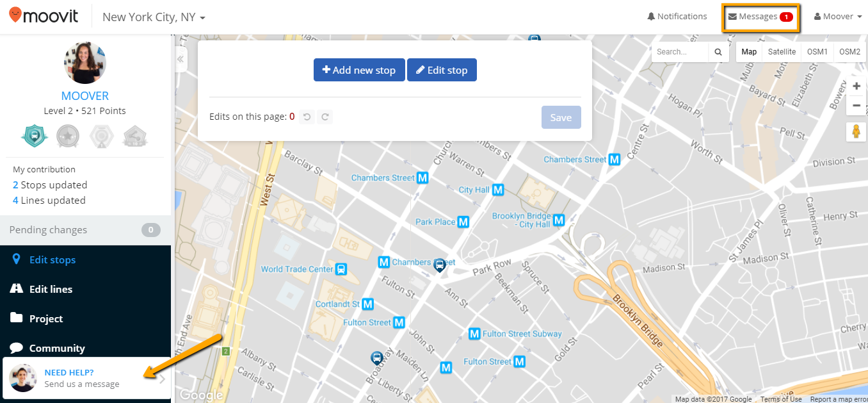Select Chambers Street subway icon near Centre St
868x403 pixels.
[615, 160]
